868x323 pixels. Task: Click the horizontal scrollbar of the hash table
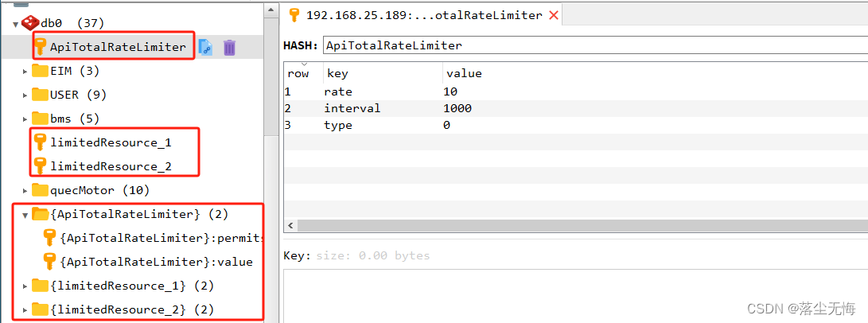click(582, 226)
